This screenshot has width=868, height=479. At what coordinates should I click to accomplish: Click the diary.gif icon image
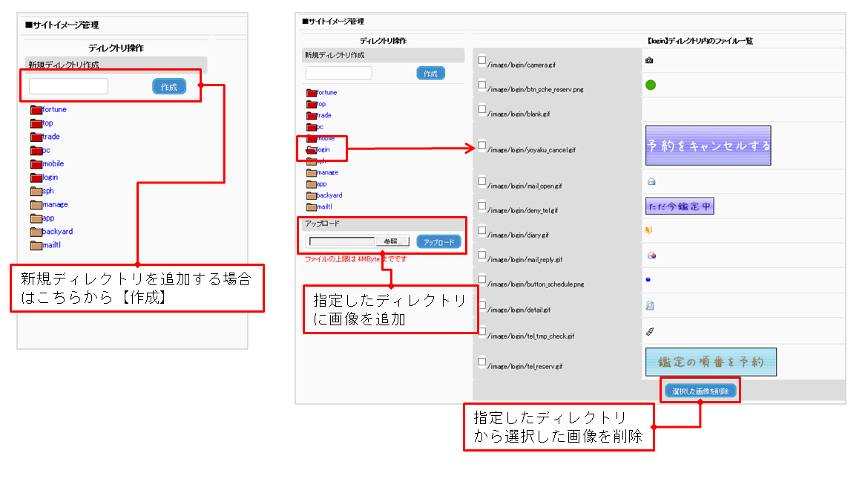click(650, 230)
